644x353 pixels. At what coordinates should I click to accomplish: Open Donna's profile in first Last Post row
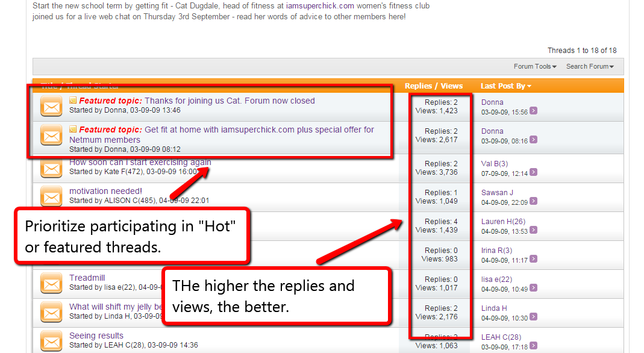492,102
